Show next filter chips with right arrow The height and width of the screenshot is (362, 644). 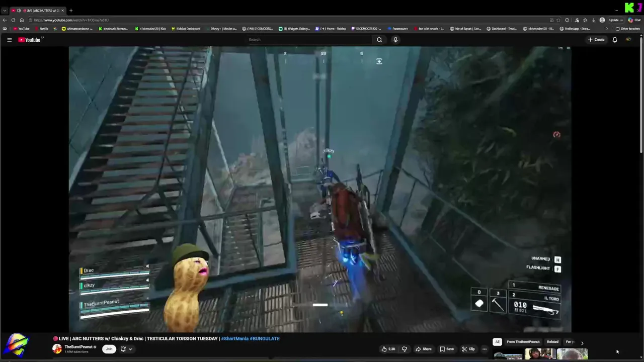point(582,342)
